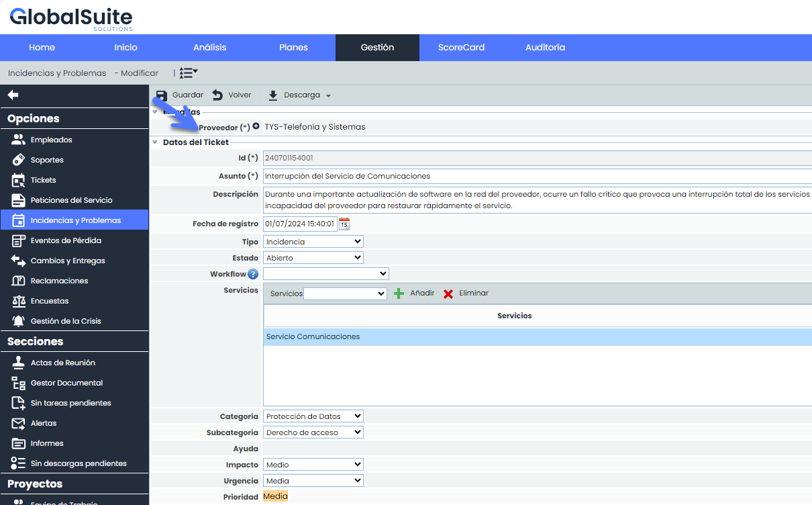This screenshot has height=505, width=812.
Task: Click the back arrow in the sidebar
Action: click(x=13, y=95)
